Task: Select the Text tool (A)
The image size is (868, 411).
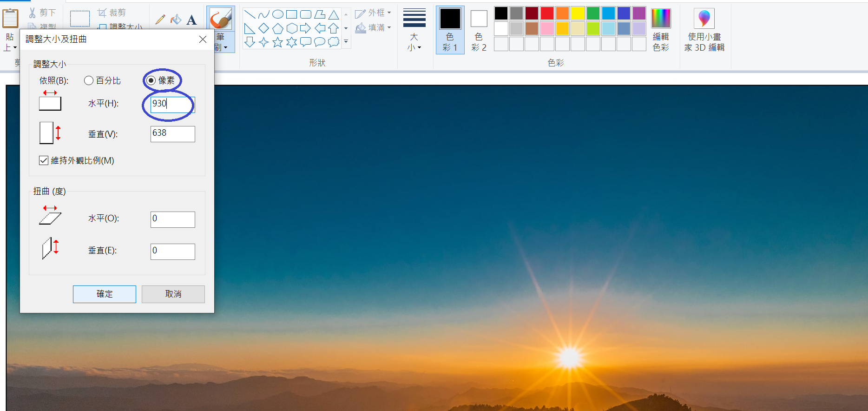Action: coord(191,20)
